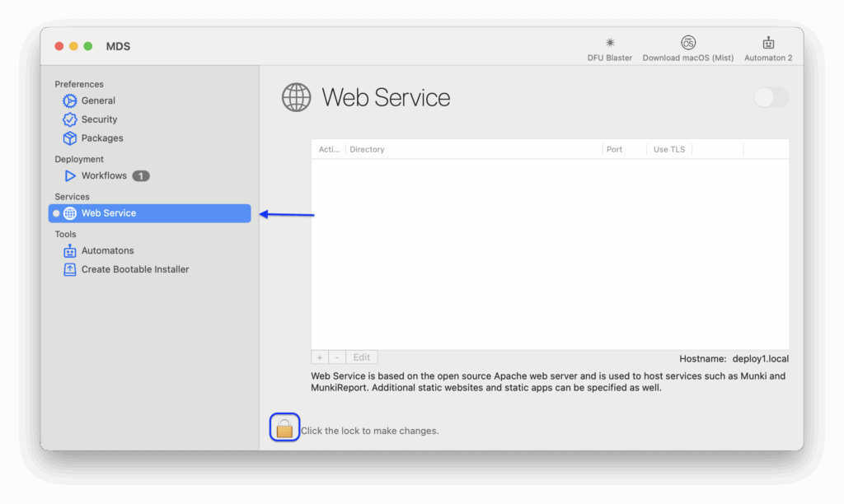Click the Security shield checkmark icon
The width and height of the screenshot is (844, 504).
[69, 119]
